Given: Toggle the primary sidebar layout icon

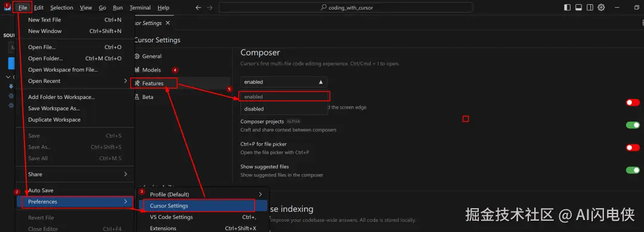Looking at the screenshot, I should 568,7.
